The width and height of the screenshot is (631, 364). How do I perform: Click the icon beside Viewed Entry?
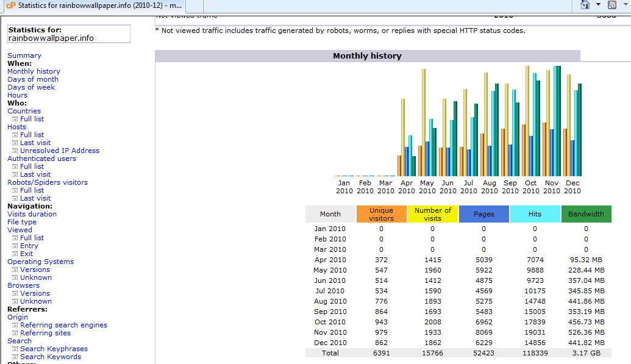pyautogui.click(x=15, y=246)
